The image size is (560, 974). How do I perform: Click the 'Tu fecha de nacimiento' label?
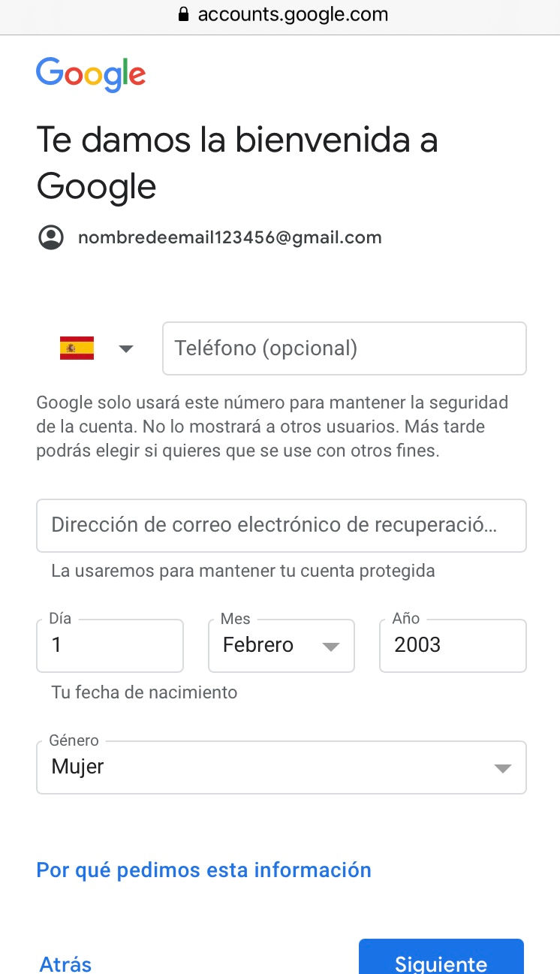pos(144,692)
